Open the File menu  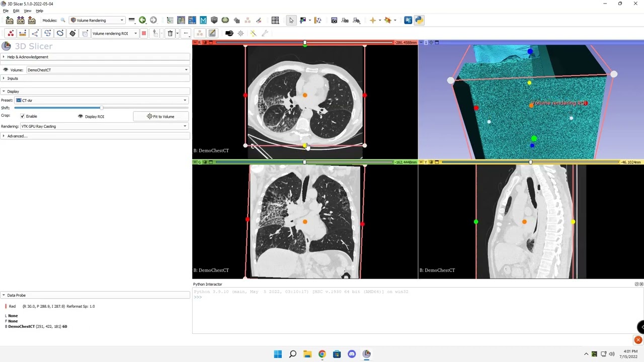[6, 11]
